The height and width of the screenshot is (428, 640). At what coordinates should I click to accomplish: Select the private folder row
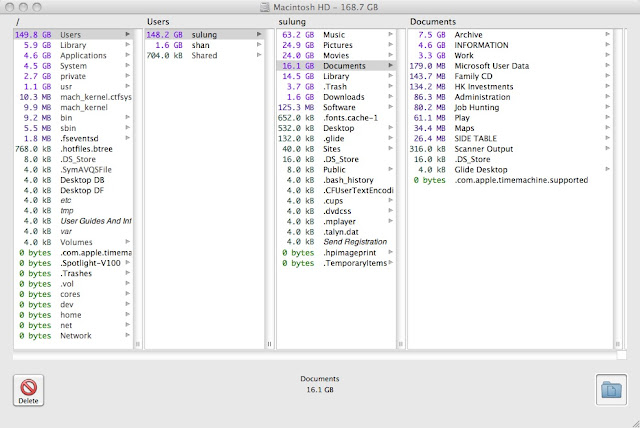point(73,76)
